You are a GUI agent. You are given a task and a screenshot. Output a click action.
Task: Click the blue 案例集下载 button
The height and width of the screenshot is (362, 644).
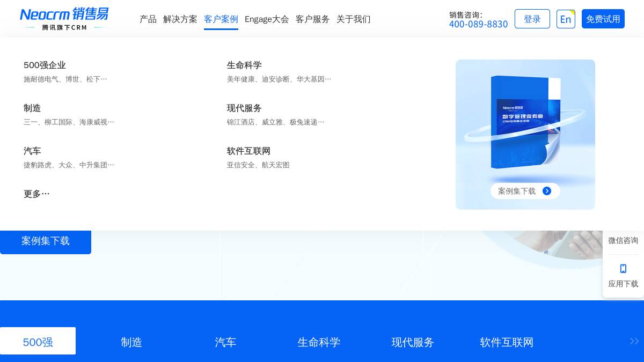click(46, 241)
